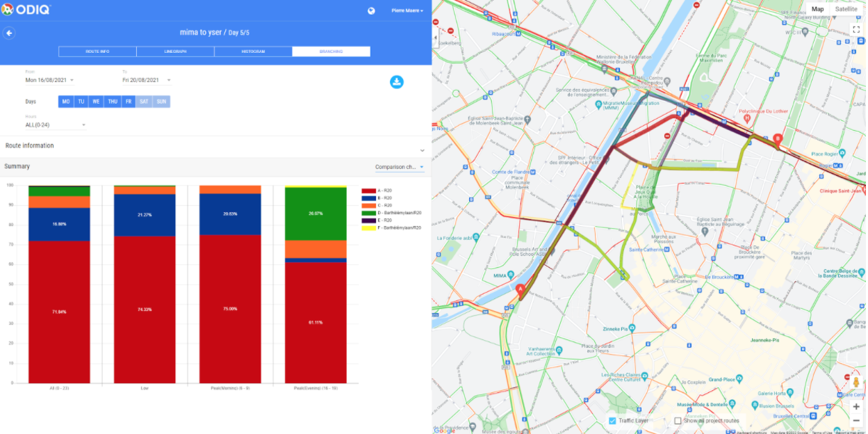This screenshot has width=868, height=434.
Task: Click 74.22% red segment in Low bar
Action: point(145,310)
